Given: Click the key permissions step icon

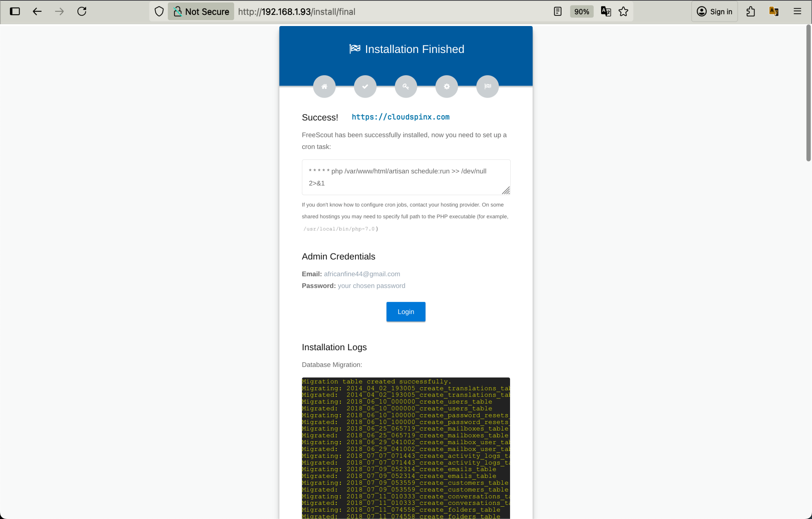Looking at the screenshot, I should (x=406, y=86).
